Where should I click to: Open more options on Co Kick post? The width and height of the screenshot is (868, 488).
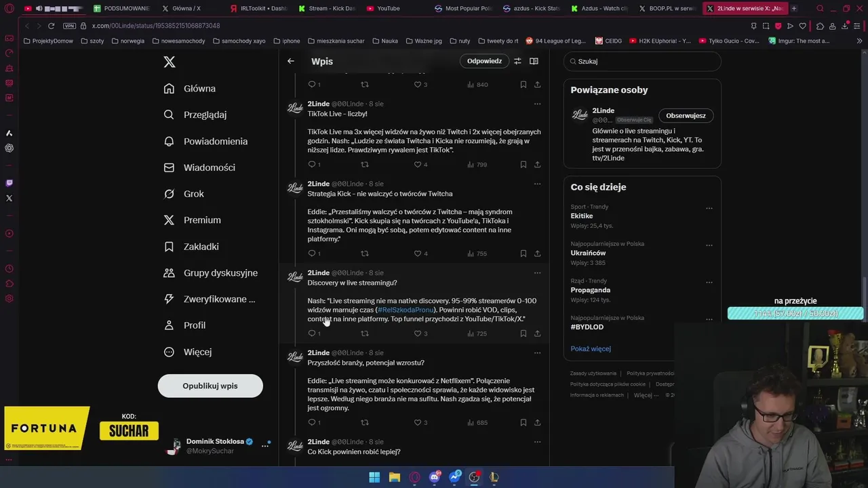click(537, 442)
